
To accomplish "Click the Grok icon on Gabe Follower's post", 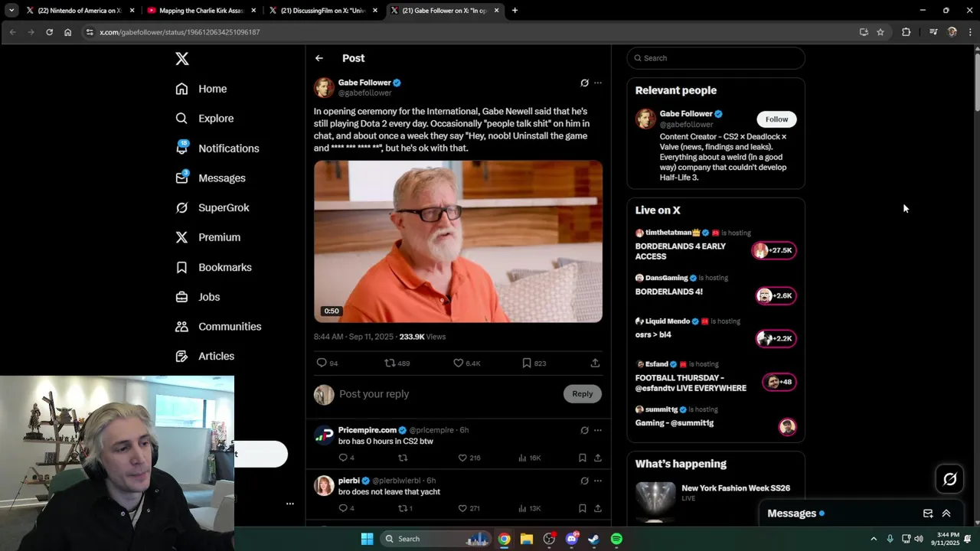I will [x=584, y=83].
